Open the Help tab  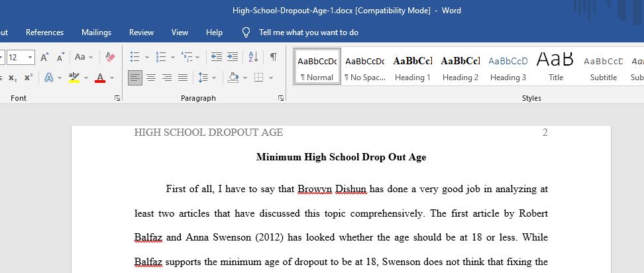(215, 32)
